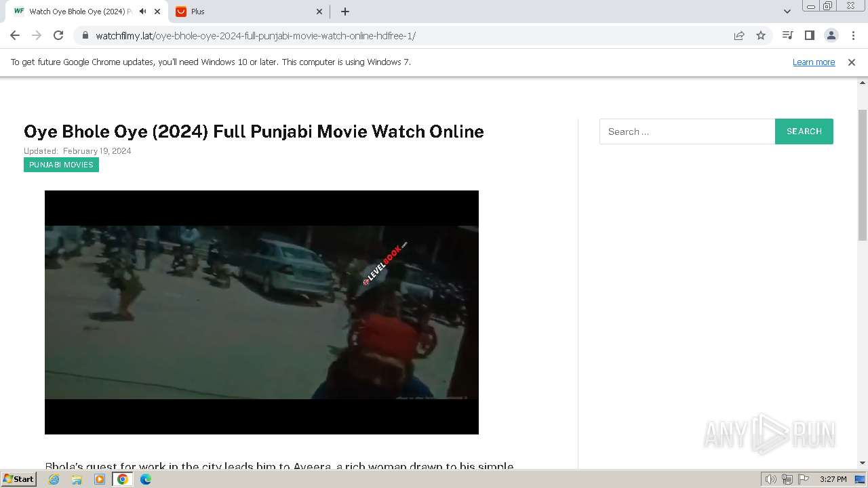Open the Chrome profile avatar
868x488 pixels.
[x=831, y=35]
